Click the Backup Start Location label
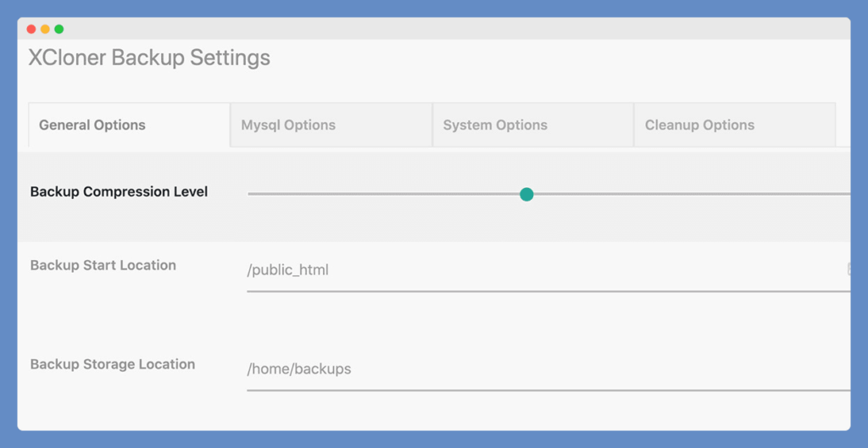This screenshot has width=868, height=448. coord(103,265)
